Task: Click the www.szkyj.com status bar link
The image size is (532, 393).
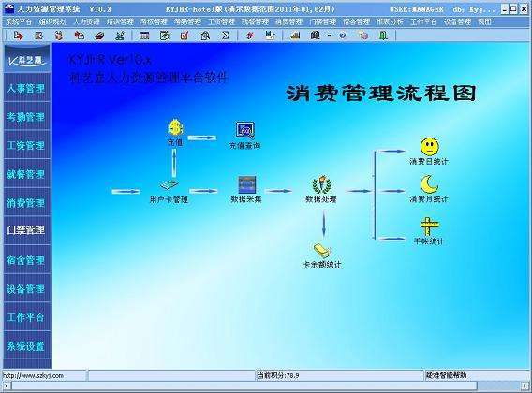Action: 34,375
